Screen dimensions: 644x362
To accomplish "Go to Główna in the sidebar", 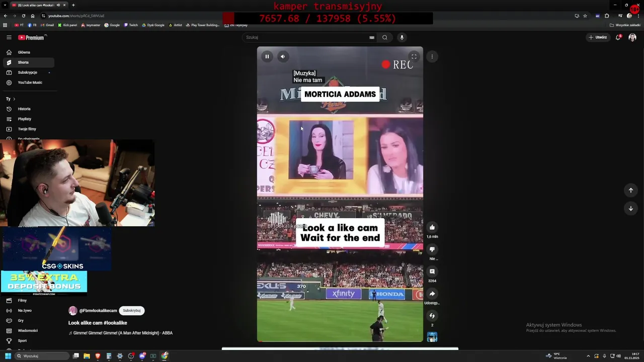I will click(x=28, y=52).
